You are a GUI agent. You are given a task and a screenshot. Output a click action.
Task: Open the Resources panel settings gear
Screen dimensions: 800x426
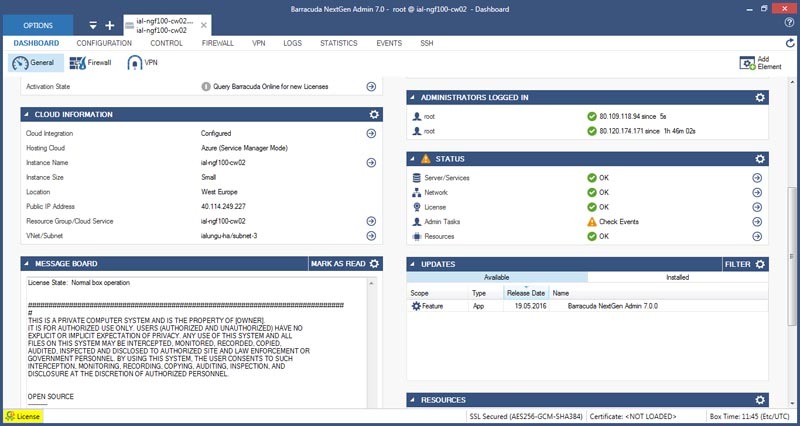(x=760, y=400)
